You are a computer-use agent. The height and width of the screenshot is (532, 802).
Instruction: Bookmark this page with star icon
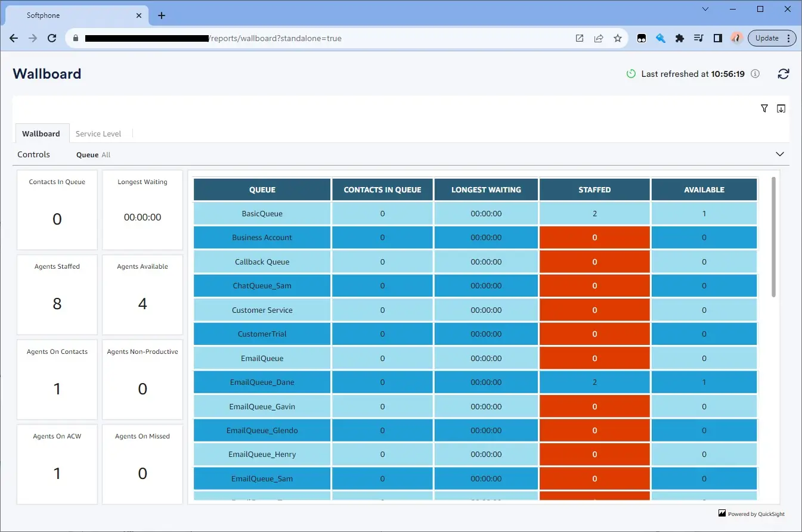(x=618, y=38)
